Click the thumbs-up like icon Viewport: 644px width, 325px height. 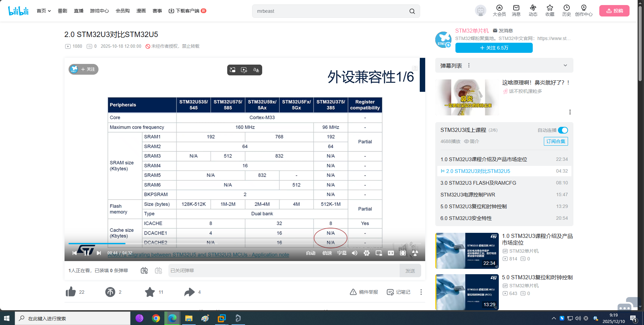(71, 292)
